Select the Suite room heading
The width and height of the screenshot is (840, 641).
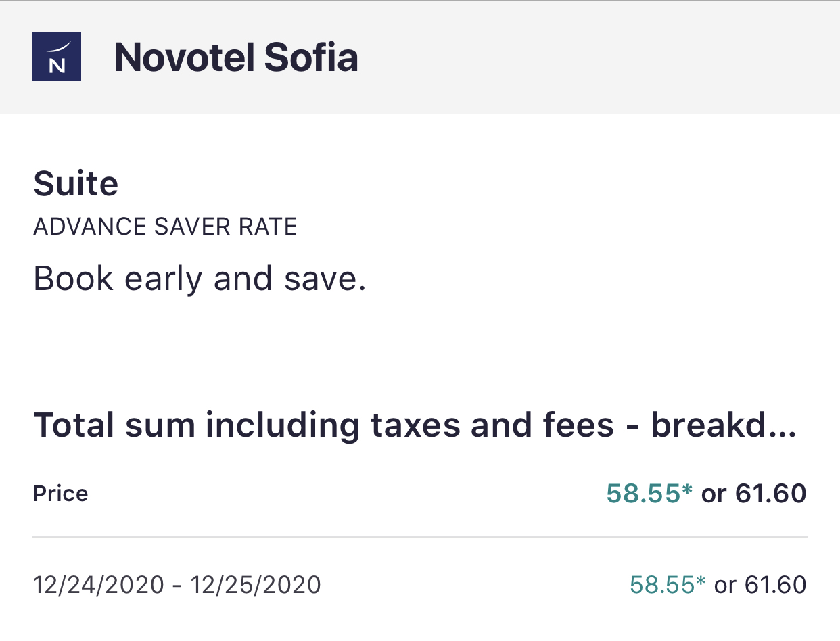click(x=76, y=184)
